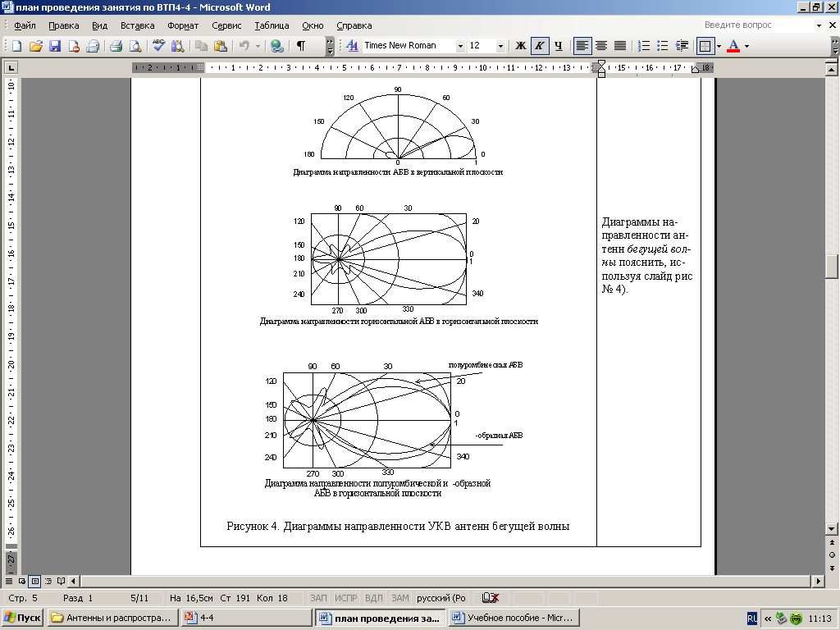Image resolution: width=840 pixels, height=630 pixels.
Task: Expand Formatting toolbar options
Action: pyautogui.click(x=835, y=46)
